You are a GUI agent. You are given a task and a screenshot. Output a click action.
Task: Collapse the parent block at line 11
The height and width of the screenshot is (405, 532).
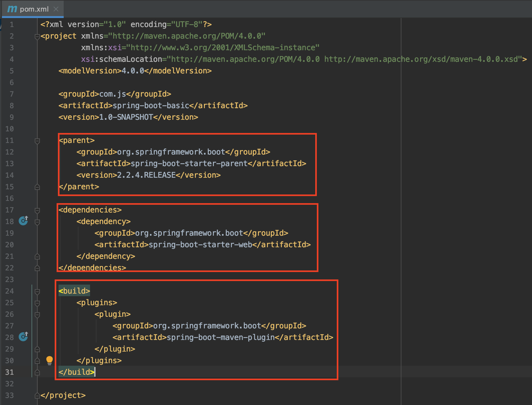[37, 140]
